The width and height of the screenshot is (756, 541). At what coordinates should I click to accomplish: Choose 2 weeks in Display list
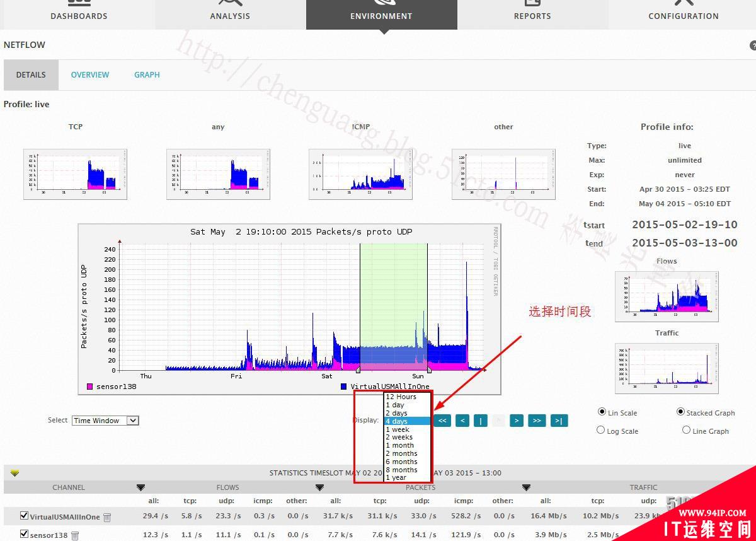pos(408,437)
